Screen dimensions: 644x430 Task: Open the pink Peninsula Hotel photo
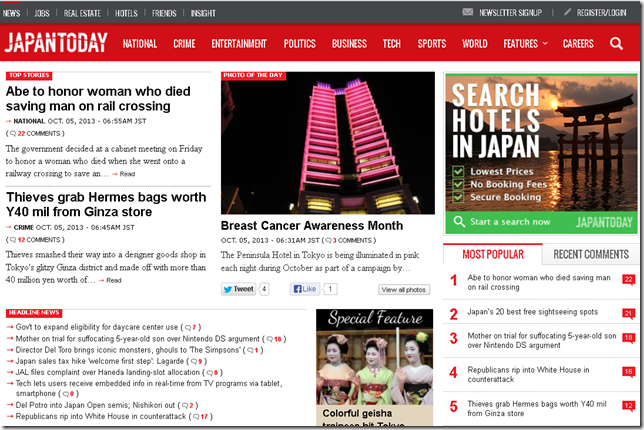[328, 145]
